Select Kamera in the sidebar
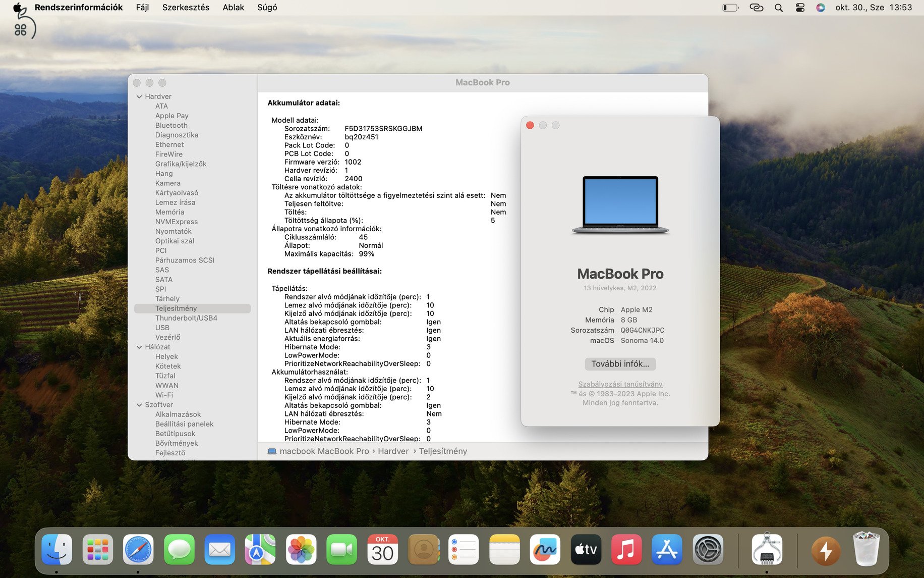The image size is (924, 578). click(168, 183)
